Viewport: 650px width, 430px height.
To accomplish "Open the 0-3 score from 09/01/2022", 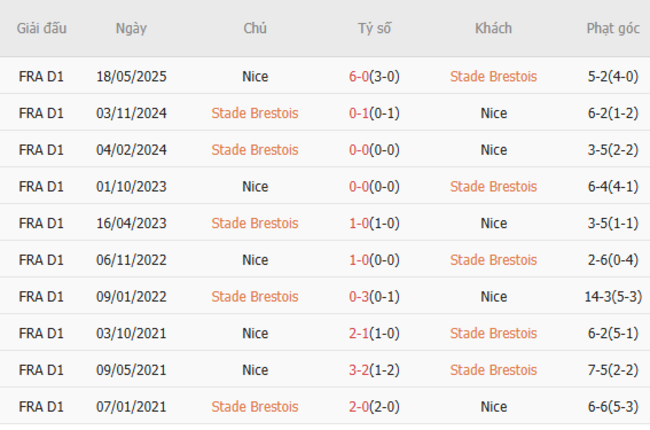I will pos(359,297).
